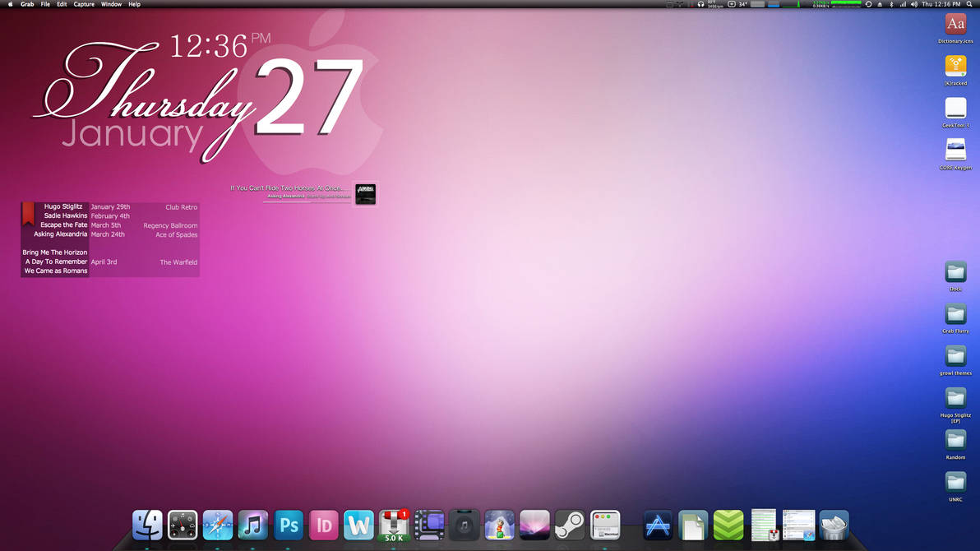Click the 'Regency Ballroom' venue text
980x551 pixels.
click(170, 226)
